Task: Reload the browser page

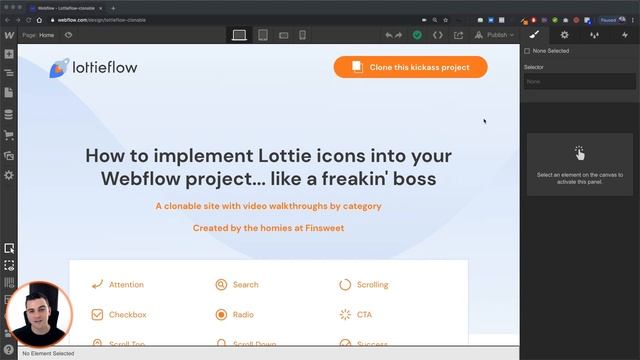Action: coord(28,20)
